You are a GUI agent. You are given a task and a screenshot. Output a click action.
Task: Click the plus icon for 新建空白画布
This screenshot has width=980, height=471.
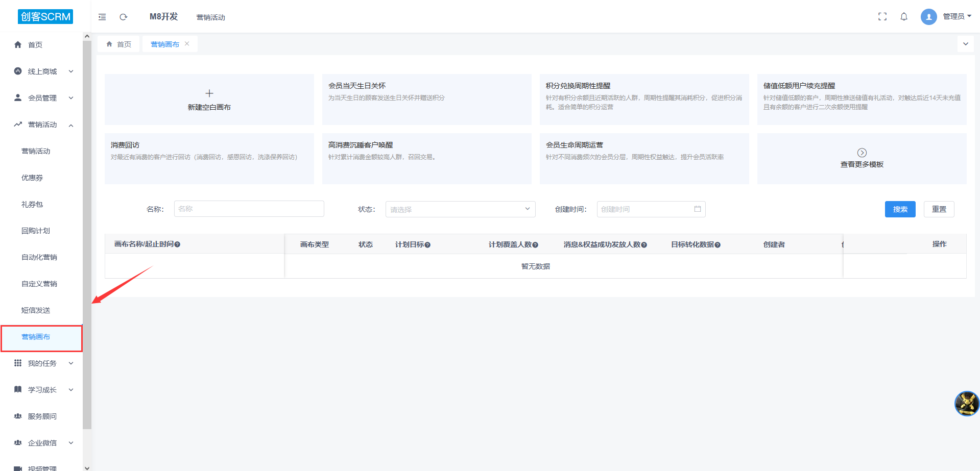pyautogui.click(x=209, y=93)
